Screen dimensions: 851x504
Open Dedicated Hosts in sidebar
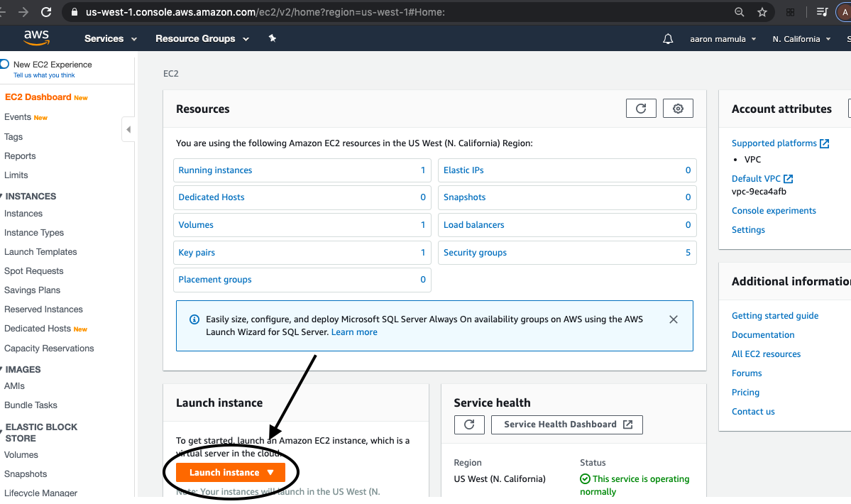38,329
